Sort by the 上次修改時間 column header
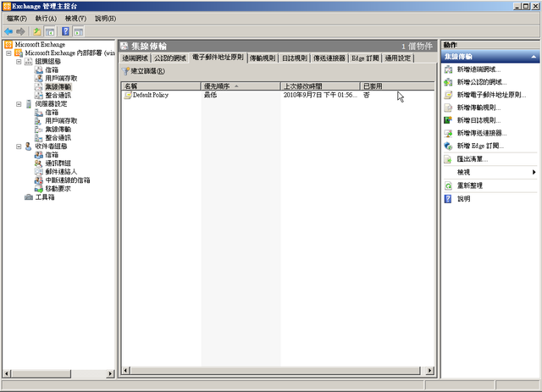Screen dimensions: 542x392 320,86
